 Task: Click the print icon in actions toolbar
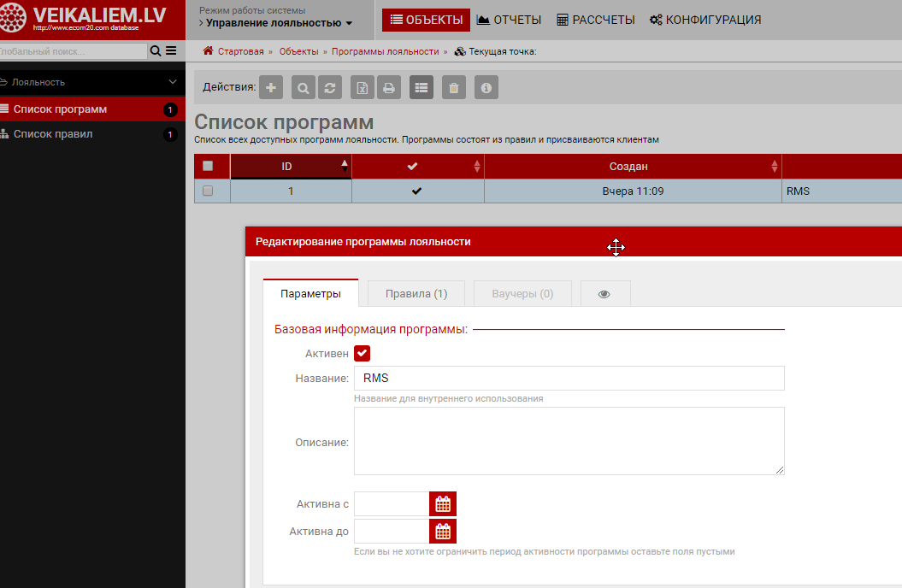388,87
